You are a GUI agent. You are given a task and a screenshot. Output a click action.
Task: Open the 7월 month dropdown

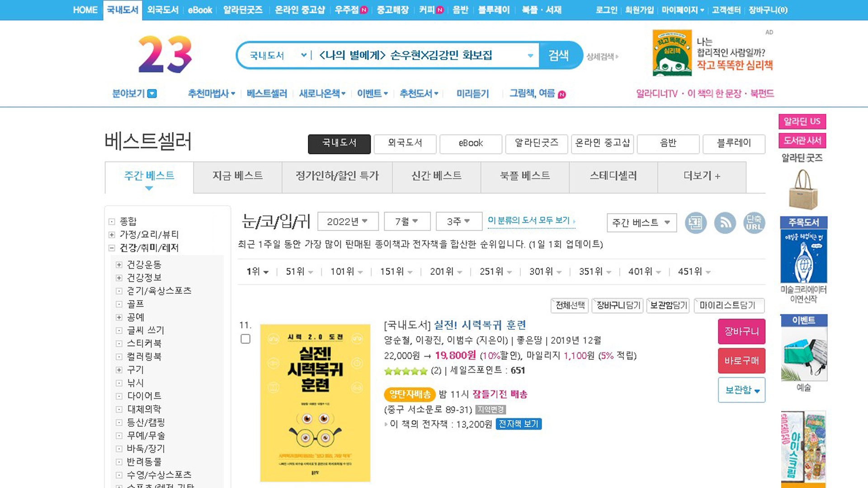pyautogui.click(x=406, y=221)
